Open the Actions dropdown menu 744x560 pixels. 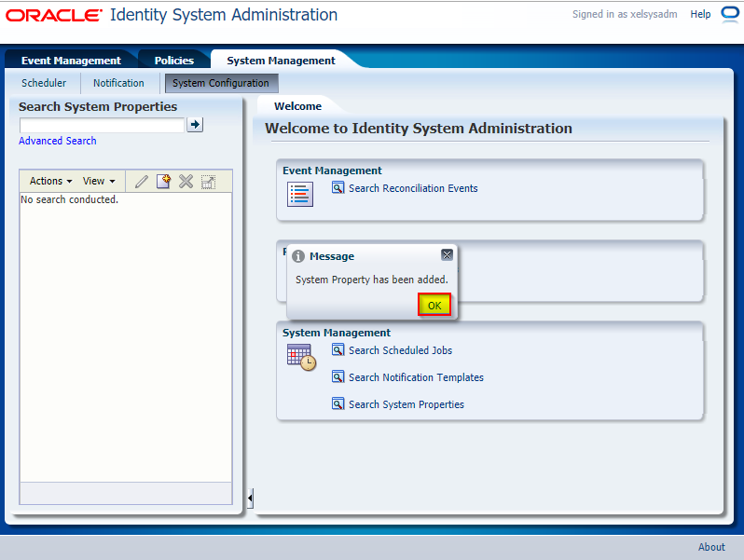(x=50, y=181)
